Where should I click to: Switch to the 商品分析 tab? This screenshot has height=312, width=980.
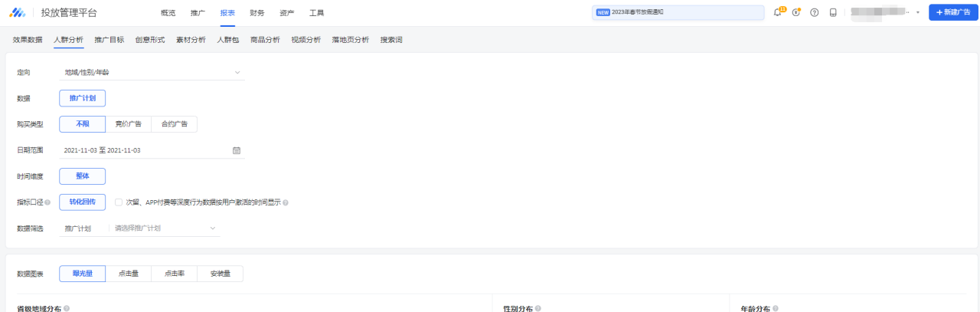pyautogui.click(x=265, y=39)
